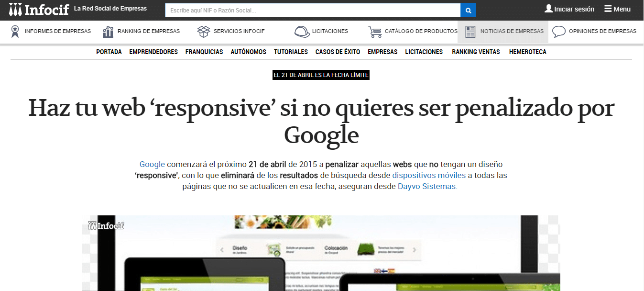644x291 pixels.
Task: Click 'La Red Social de Empresas' tagline
Action: pos(110,9)
